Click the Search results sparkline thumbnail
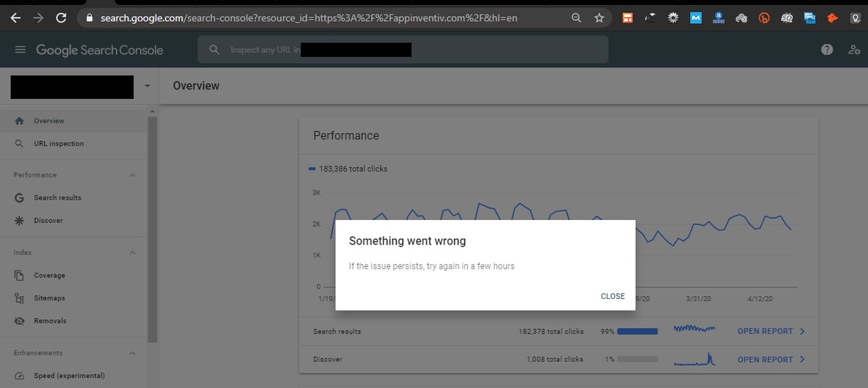 click(694, 330)
